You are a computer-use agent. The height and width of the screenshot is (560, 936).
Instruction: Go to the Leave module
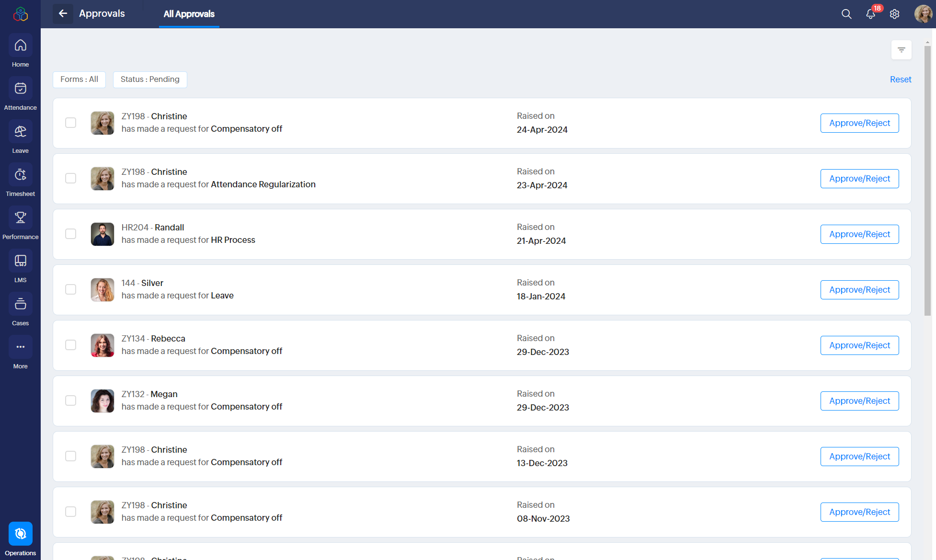click(x=20, y=132)
